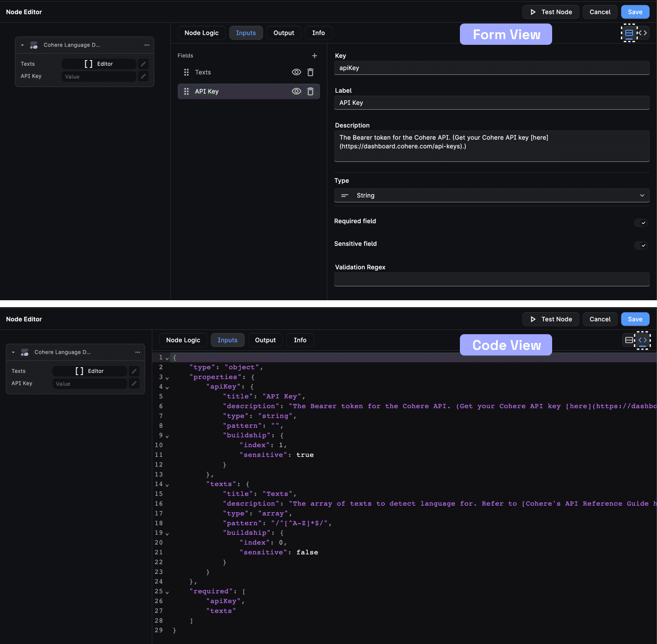Open the Node Logic tab in top panel
Image resolution: width=657 pixels, height=644 pixels.
click(x=201, y=33)
